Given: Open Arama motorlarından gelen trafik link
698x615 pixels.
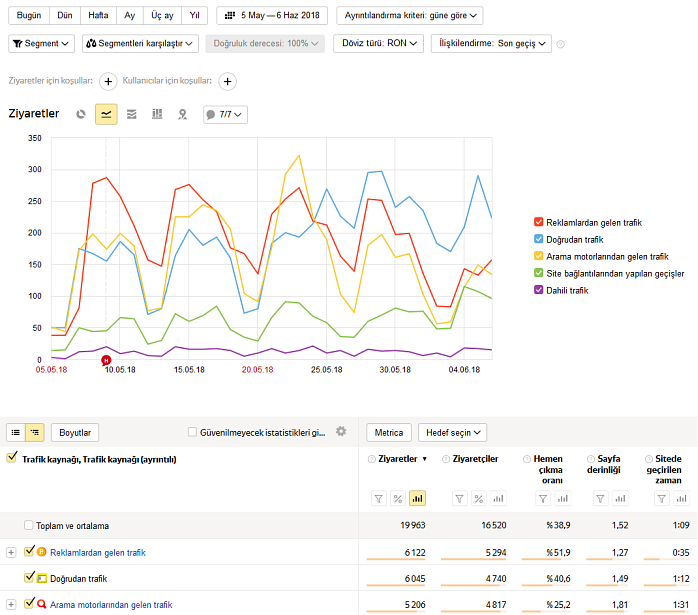Looking at the screenshot, I should tap(111, 605).
